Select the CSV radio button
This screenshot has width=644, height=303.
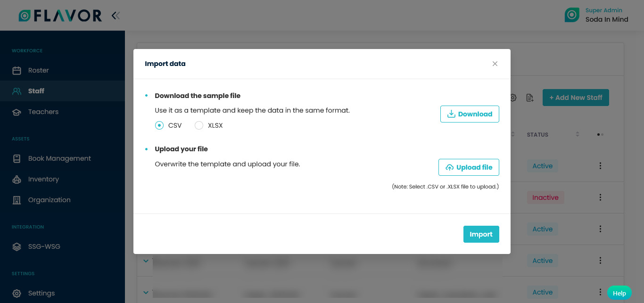(x=159, y=125)
